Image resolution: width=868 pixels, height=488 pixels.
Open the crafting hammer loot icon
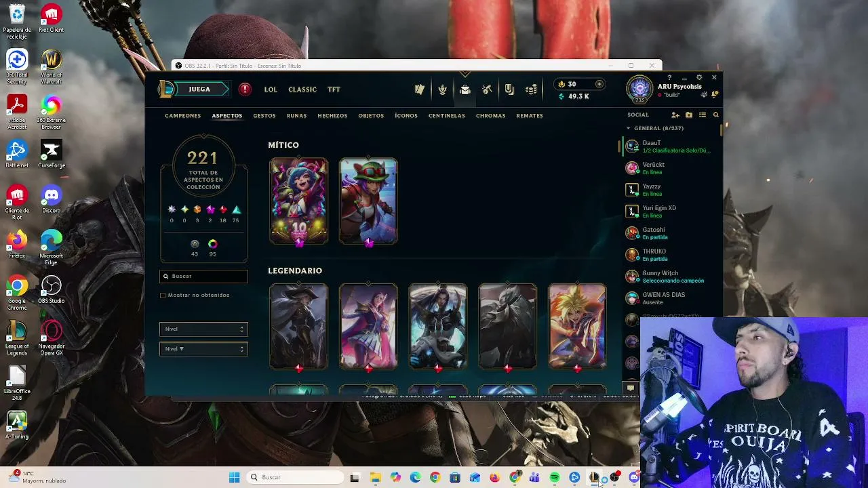[487, 89]
